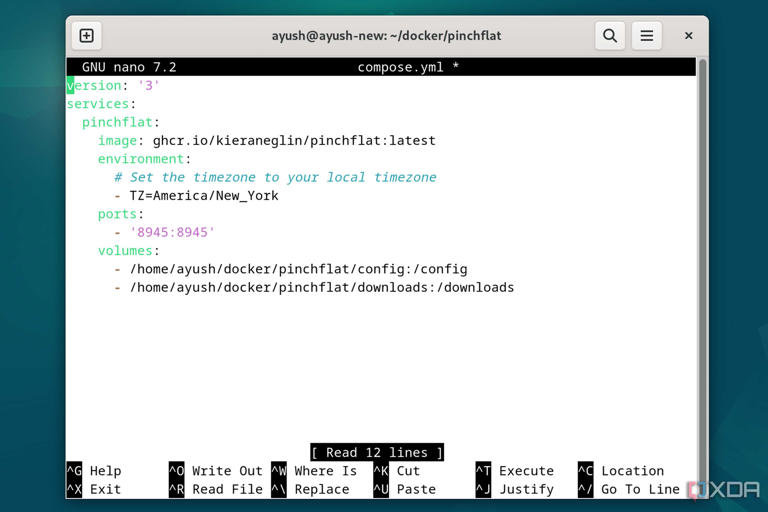This screenshot has height=512, width=768.
Task: Open the terminal hamburger menu
Action: click(647, 36)
